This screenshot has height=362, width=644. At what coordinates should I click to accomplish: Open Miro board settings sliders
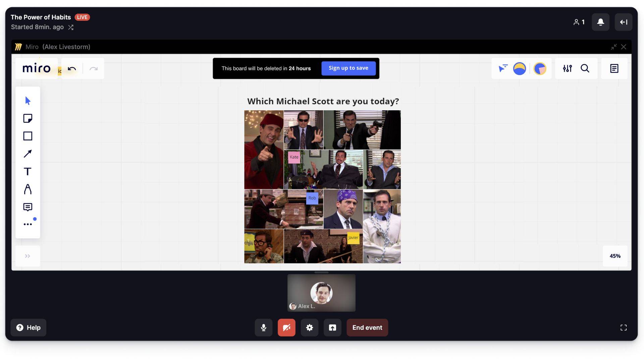(x=568, y=68)
